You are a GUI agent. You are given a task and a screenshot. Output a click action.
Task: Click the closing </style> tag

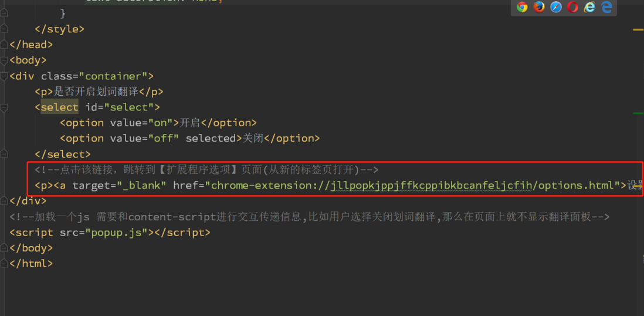point(60,29)
